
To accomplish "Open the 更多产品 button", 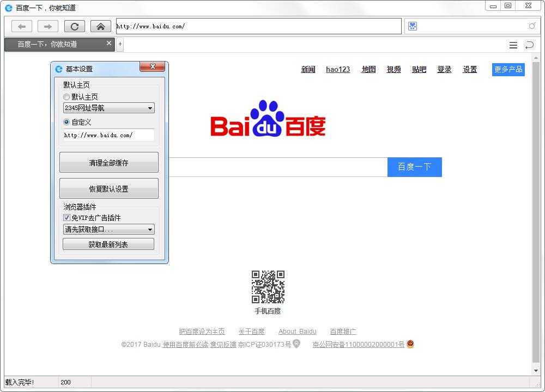I will coord(508,70).
